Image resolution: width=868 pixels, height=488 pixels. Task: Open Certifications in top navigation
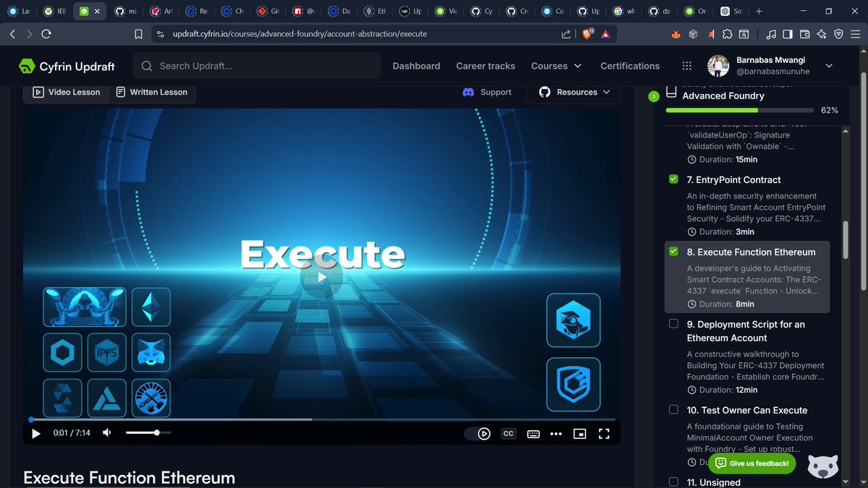(x=630, y=66)
